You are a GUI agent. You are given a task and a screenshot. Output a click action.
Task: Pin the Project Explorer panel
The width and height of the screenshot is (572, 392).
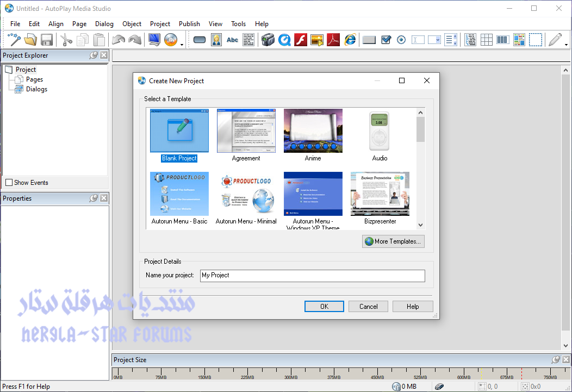click(94, 55)
